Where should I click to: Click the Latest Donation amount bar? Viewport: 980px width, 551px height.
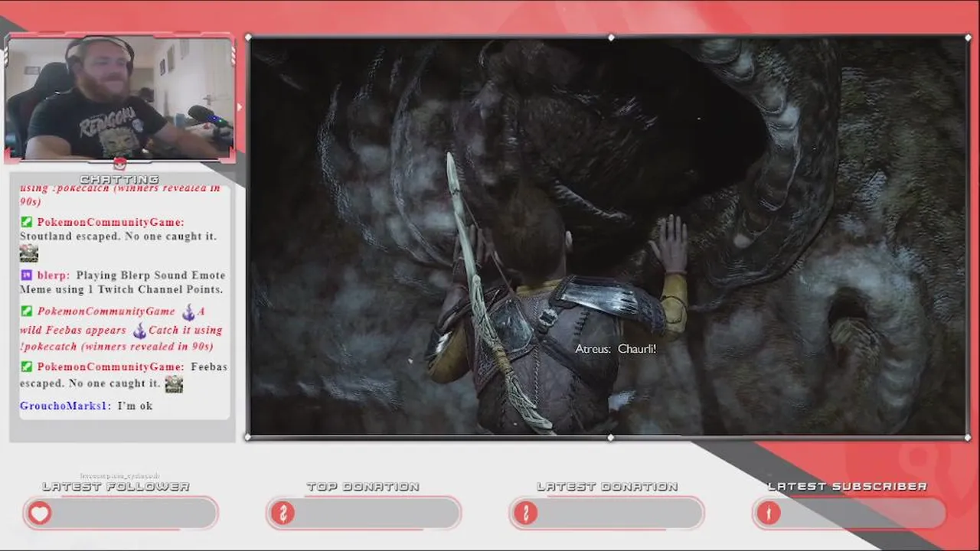[606, 514]
